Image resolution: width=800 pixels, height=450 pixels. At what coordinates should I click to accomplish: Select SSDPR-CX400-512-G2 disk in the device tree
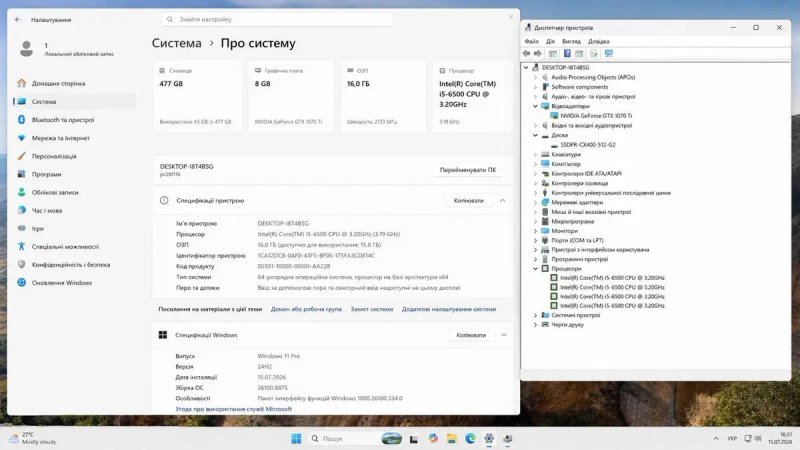588,145
